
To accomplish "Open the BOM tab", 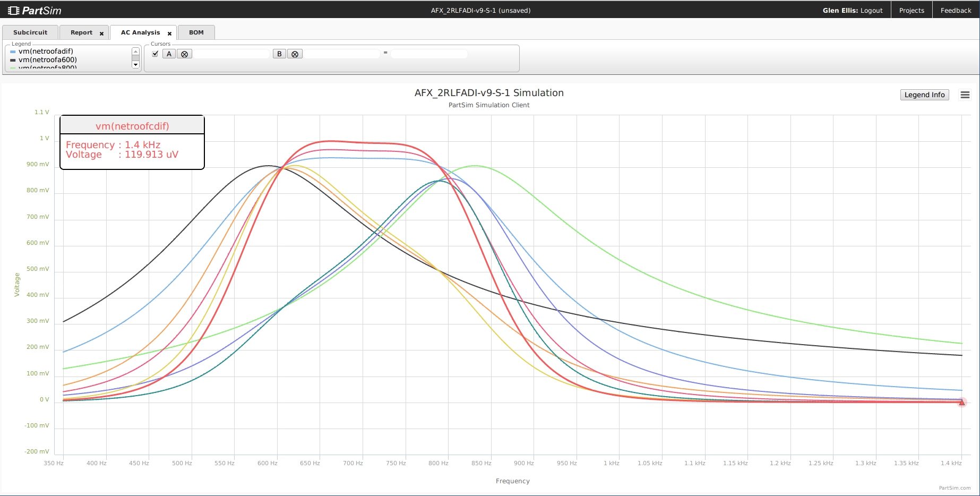I will point(196,32).
